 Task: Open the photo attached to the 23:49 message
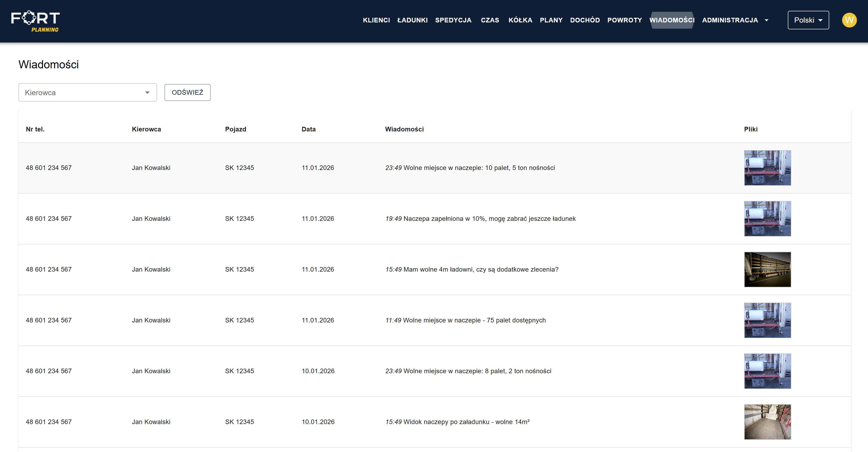click(767, 167)
